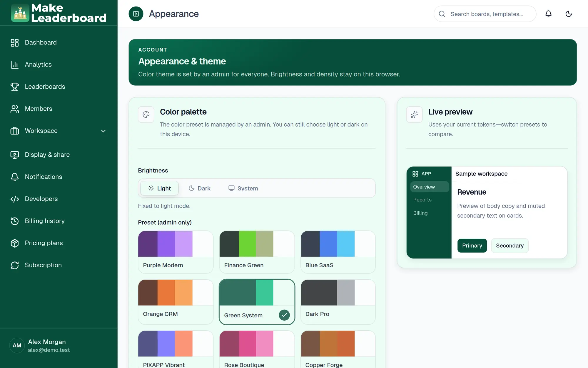Click the Leaderboards trophy icon
Image resolution: width=588 pixels, height=368 pixels.
pos(15,87)
